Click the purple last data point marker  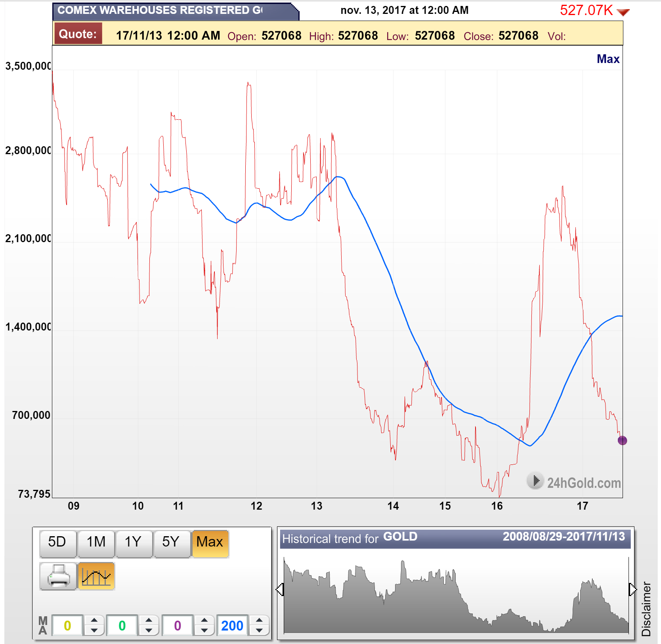[x=622, y=440]
